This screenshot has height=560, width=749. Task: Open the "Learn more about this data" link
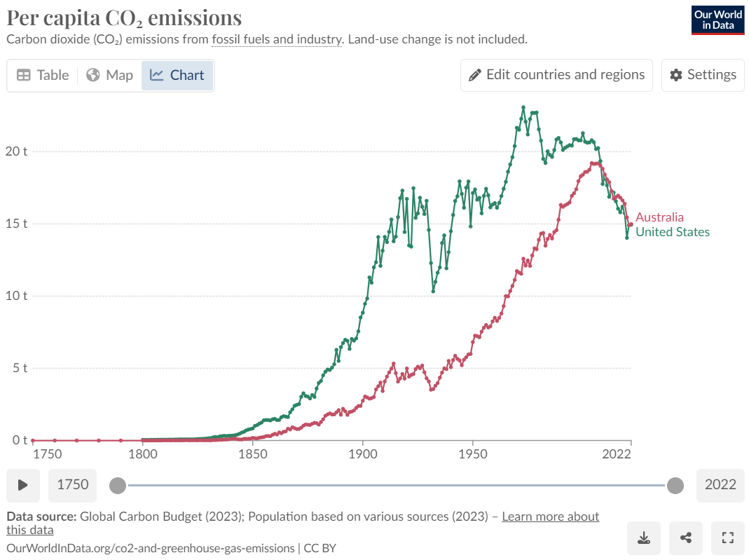(550, 517)
